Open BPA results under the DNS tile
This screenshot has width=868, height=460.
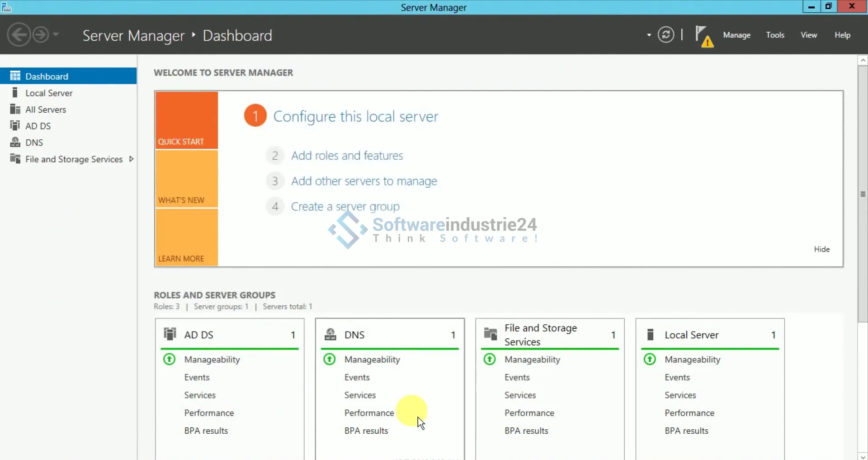point(366,431)
